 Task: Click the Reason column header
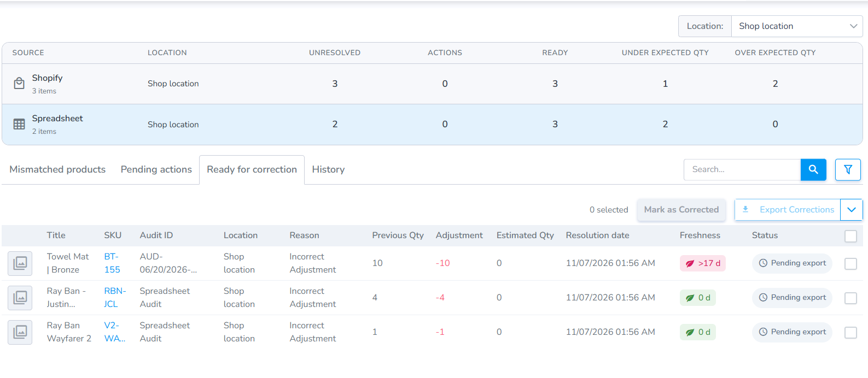[x=304, y=235]
